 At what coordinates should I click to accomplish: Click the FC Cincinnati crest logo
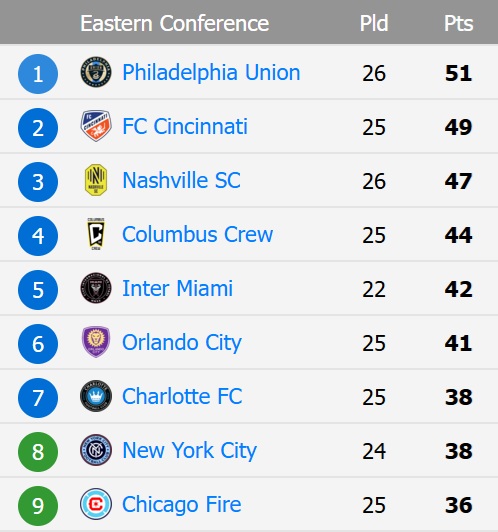(x=96, y=126)
